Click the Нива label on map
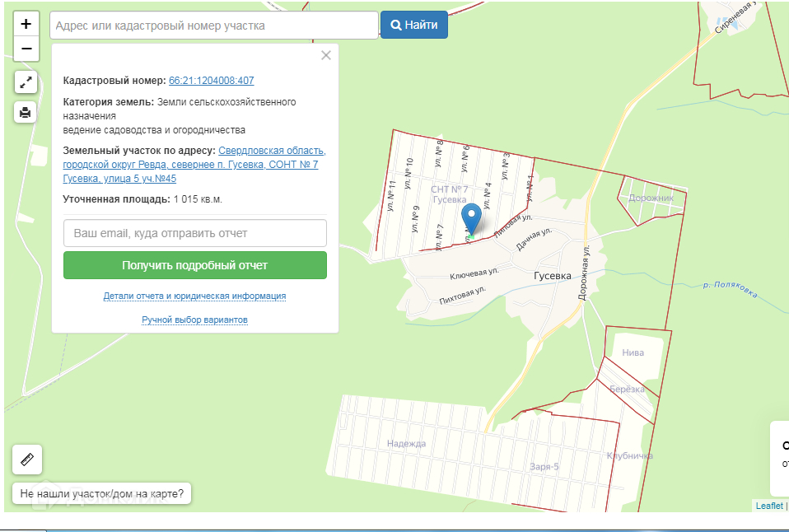The height and width of the screenshot is (532, 789). 633,352
